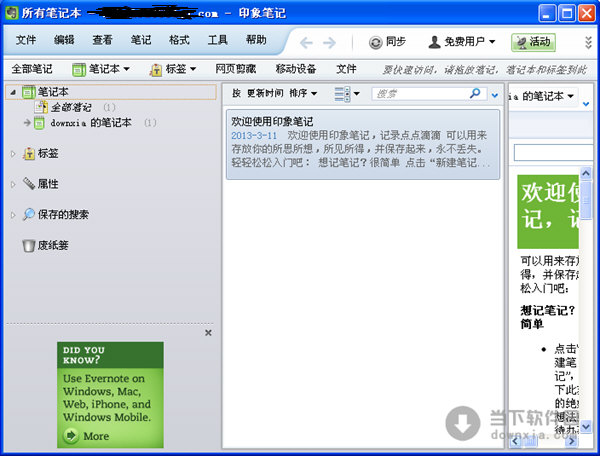Viewport: 600px width, 456px height.
Task: Click the note scrollbar up arrow
Action: click(586, 174)
